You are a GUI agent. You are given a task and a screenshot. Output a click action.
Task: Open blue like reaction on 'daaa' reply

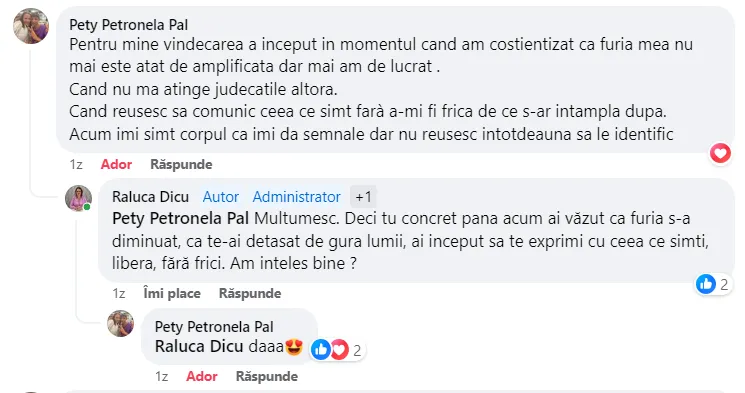click(x=321, y=350)
